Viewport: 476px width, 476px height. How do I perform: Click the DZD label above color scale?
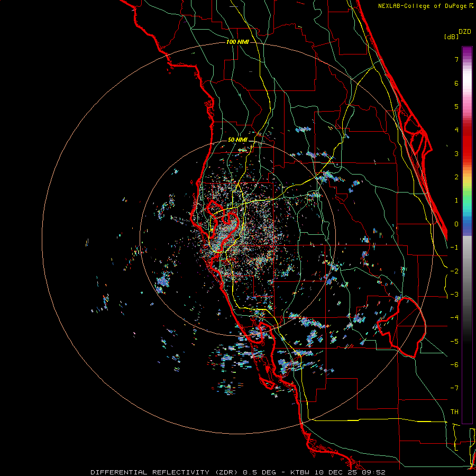pyautogui.click(x=465, y=32)
